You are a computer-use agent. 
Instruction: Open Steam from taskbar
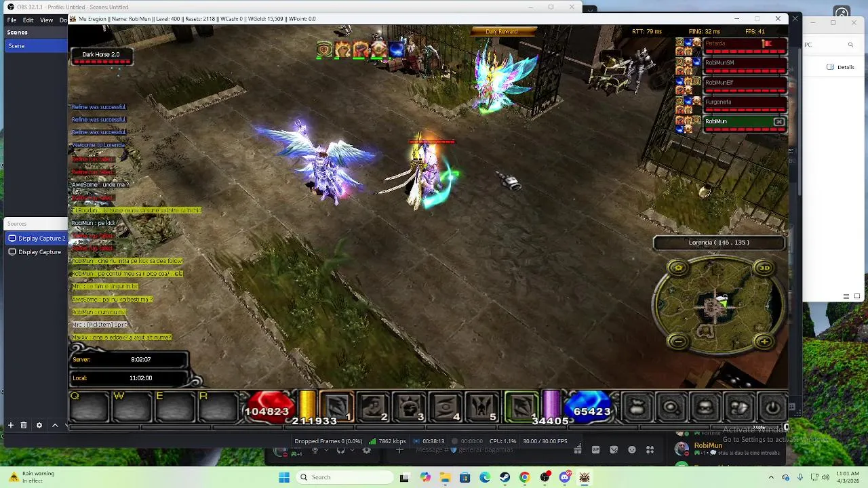click(505, 477)
